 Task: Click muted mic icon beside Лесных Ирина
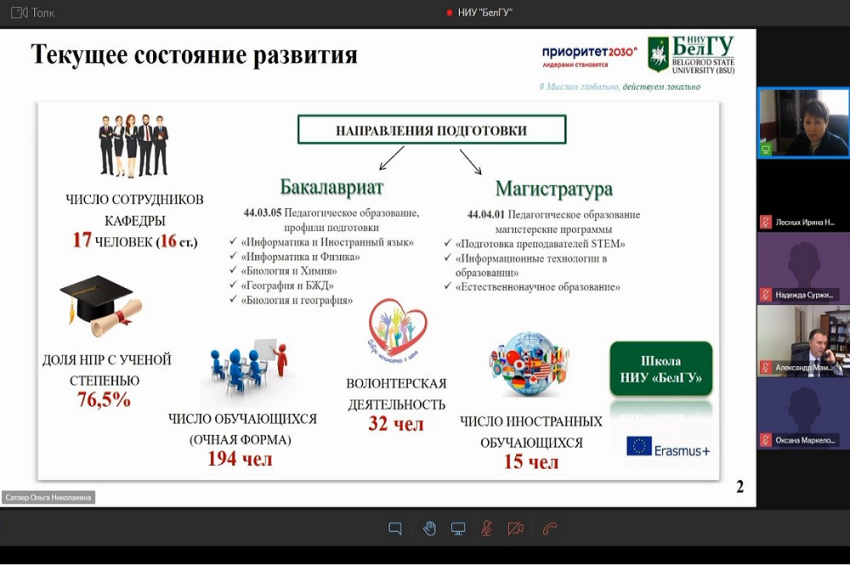pyautogui.click(x=766, y=223)
